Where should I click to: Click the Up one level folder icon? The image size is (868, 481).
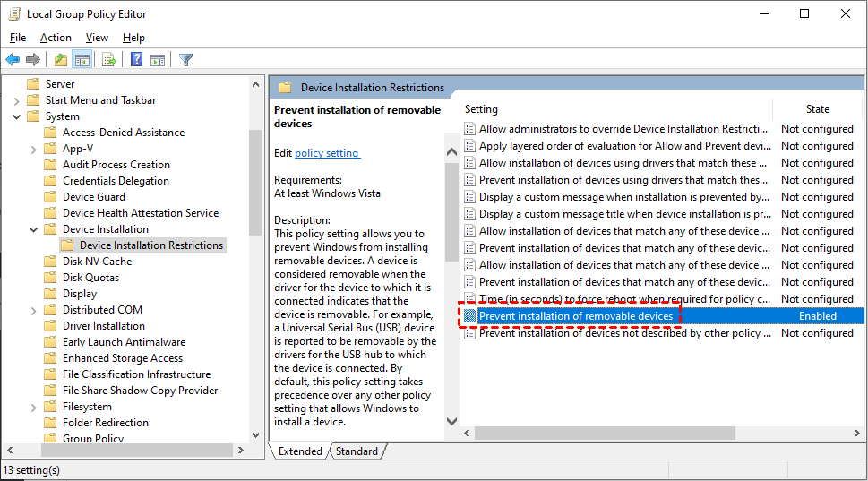[60, 60]
